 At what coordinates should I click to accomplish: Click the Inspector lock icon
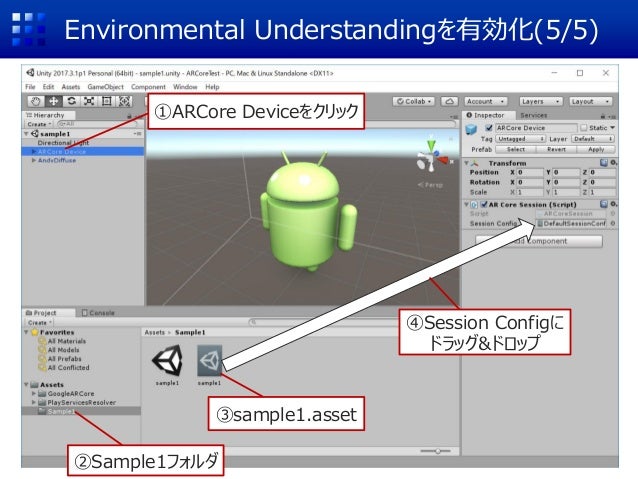point(603,116)
